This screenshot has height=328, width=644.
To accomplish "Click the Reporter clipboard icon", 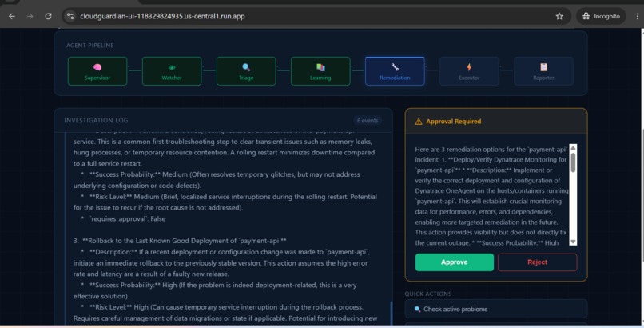I will point(543,67).
